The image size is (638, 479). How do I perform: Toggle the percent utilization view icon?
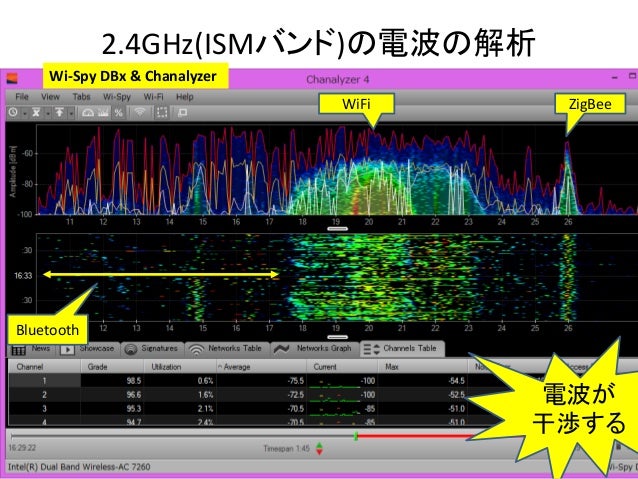pos(118,113)
